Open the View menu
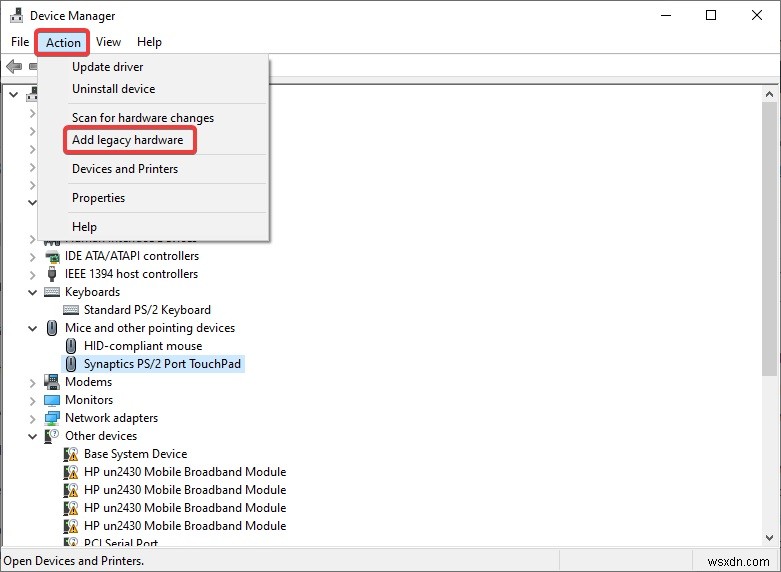Screen dimensions: 781x572 pyautogui.click(x=108, y=42)
